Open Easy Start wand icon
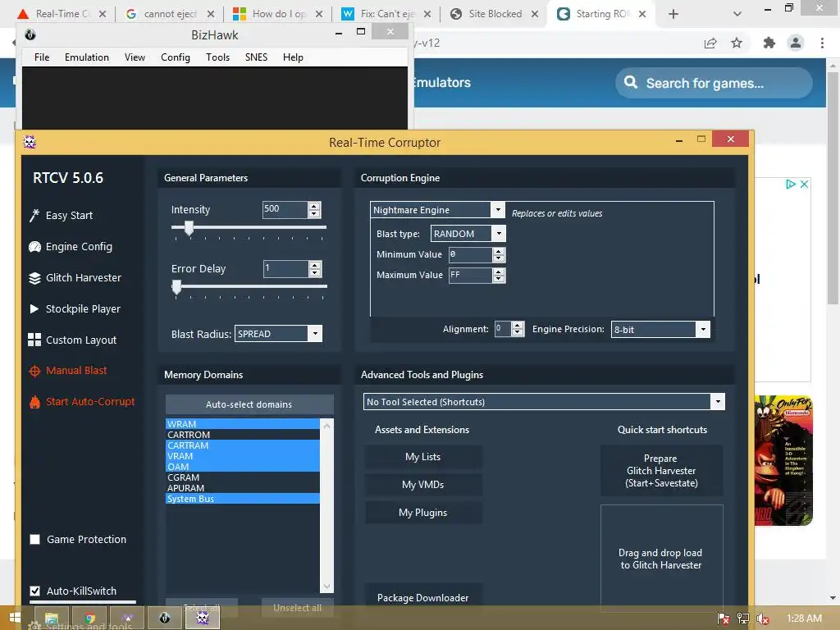 point(34,216)
